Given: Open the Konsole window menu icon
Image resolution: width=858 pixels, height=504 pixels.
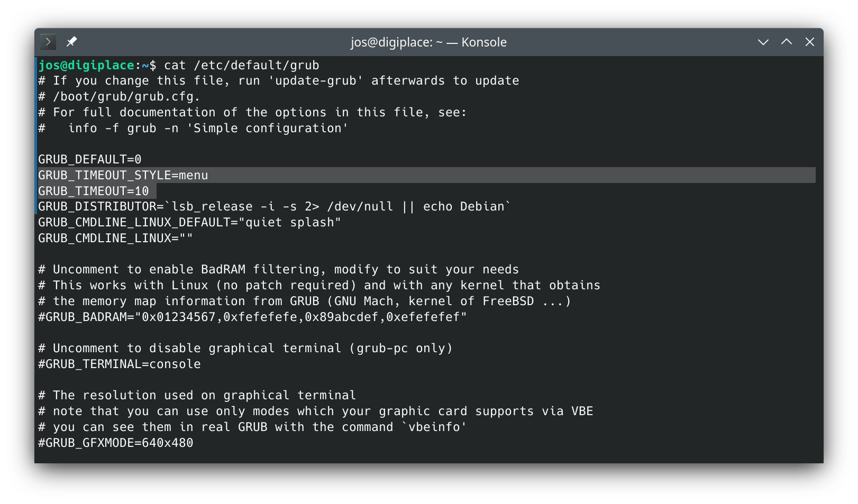Looking at the screenshot, I should [48, 42].
